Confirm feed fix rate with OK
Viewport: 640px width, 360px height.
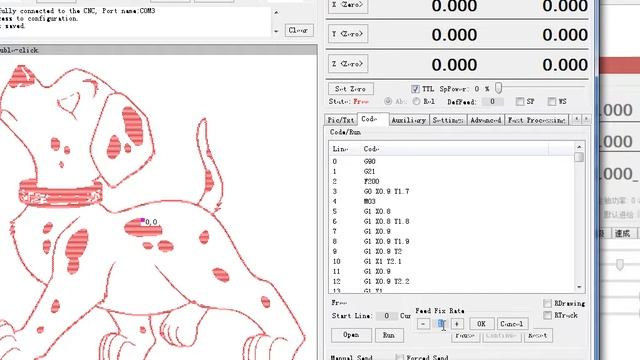482,324
